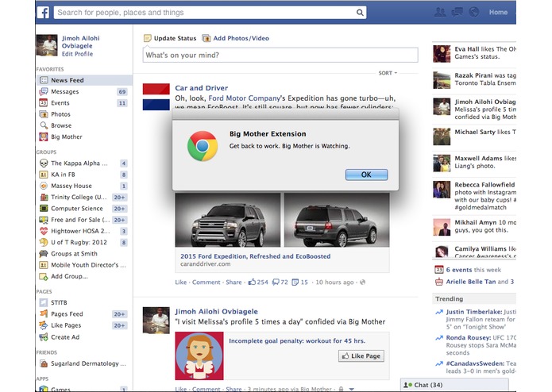Click the thumbs-up likes count icon
The height and width of the screenshot is (392, 552).
pyautogui.click(x=252, y=282)
